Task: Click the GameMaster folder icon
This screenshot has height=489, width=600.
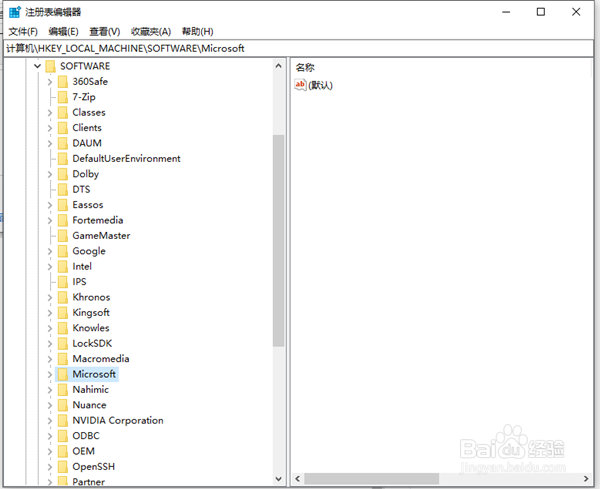Action: click(63, 236)
